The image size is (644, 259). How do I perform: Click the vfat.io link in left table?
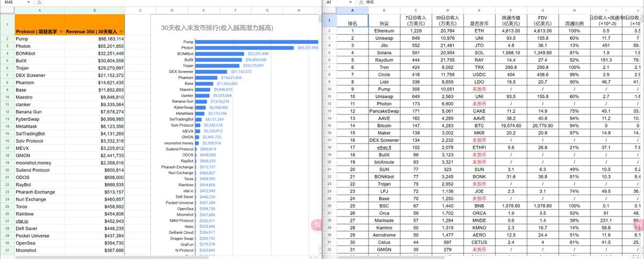click(x=22, y=221)
